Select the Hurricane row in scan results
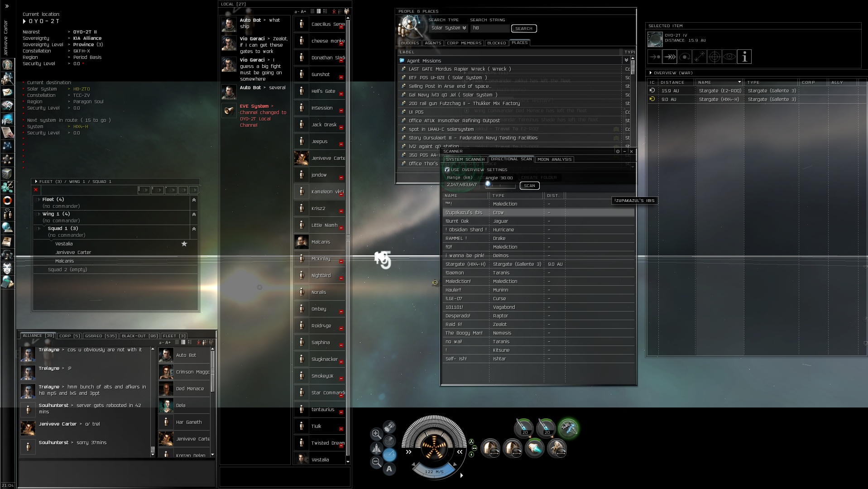868x489 pixels. click(x=538, y=230)
